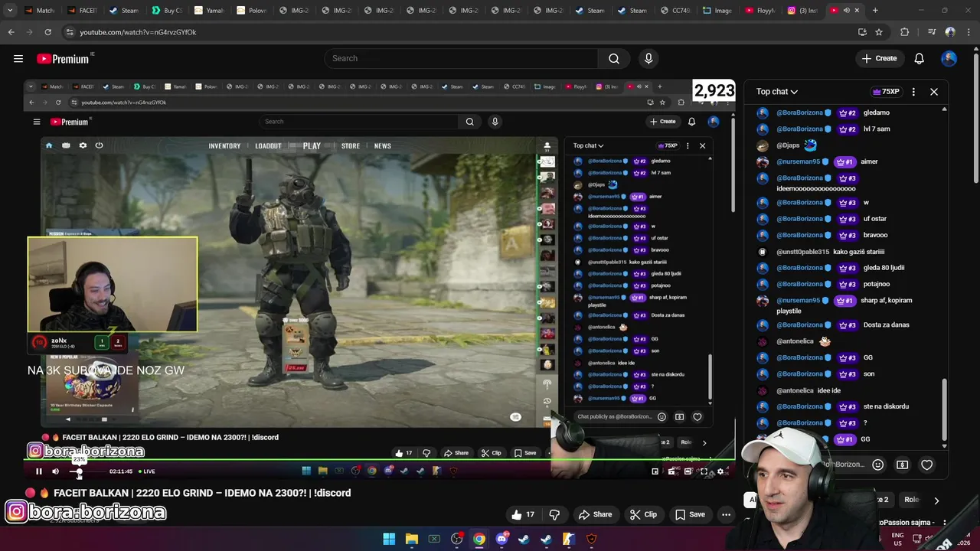Image resolution: width=980 pixels, height=551 pixels.
Task: Mute the audio on the active tab
Action: tap(846, 11)
